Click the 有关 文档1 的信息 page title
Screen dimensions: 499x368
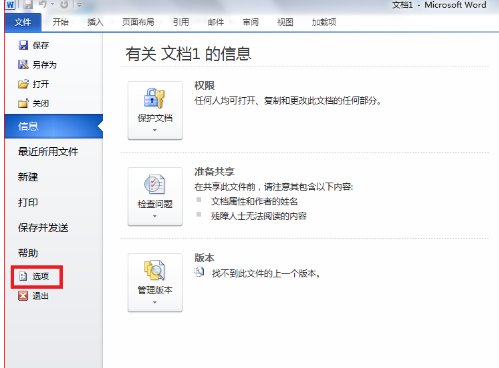pos(188,54)
